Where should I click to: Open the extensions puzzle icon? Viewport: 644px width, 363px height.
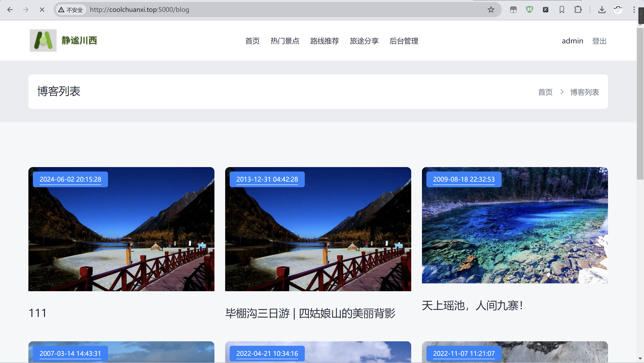pos(578,10)
